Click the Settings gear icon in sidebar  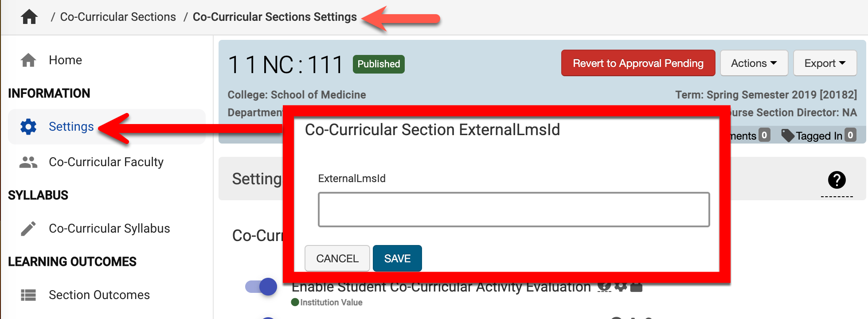pyautogui.click(x=28, y=127)
